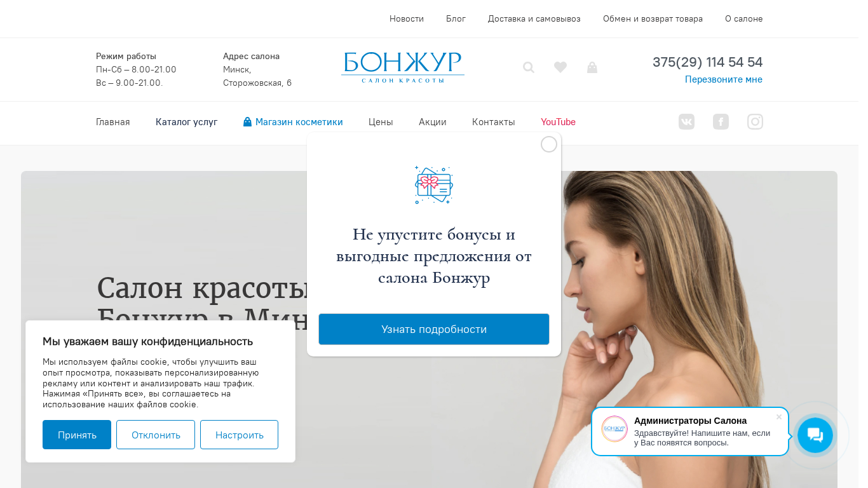Open favorites heart icon in header
The height and width of the screenshot is (488, 868).
pos(560,67)
